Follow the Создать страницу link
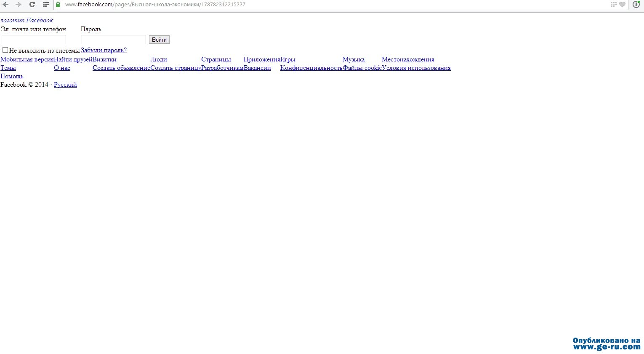The image size is (644, 354). coord(176,68)
